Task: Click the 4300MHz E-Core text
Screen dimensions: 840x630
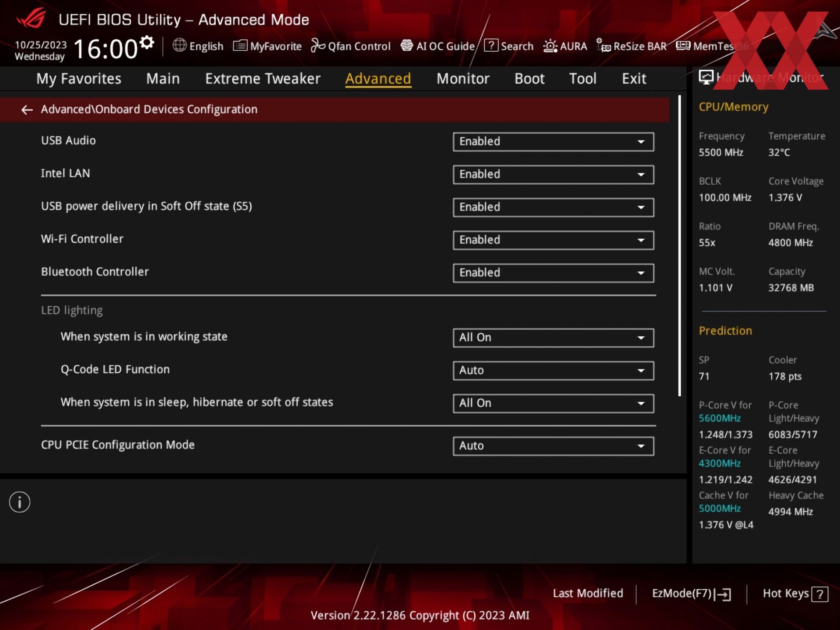Action: click(x=720, y=463)
